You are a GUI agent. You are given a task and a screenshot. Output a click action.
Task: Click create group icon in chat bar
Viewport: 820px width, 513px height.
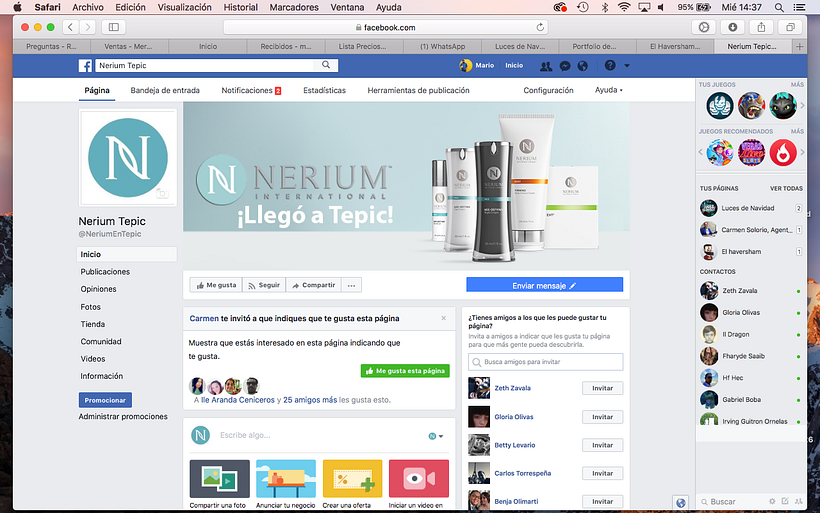tap(798, 501)
